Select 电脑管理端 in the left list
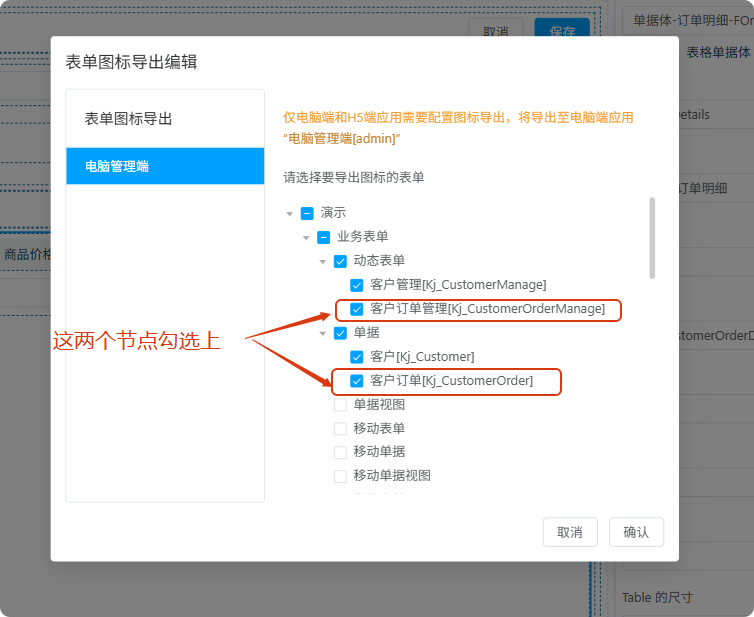Image resolution: width=754 pixels, height=617 pixels. (x=165, y=166)
